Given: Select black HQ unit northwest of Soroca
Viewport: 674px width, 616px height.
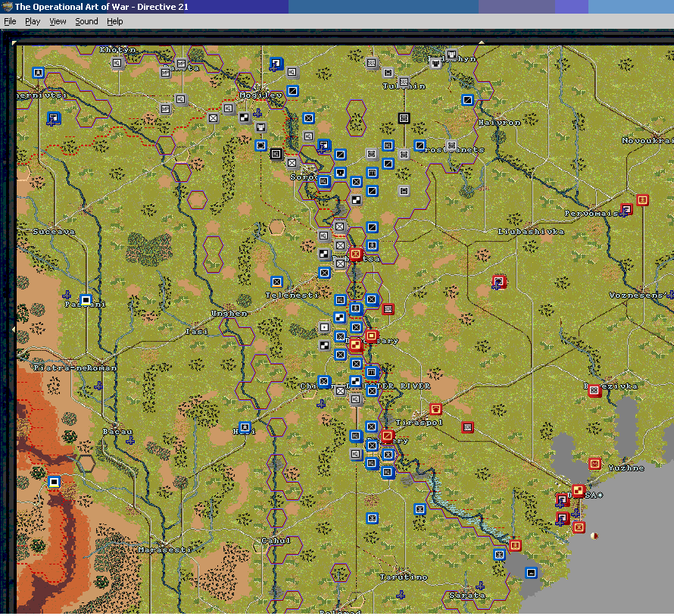Looking at the screenshot, I should 276,154.
